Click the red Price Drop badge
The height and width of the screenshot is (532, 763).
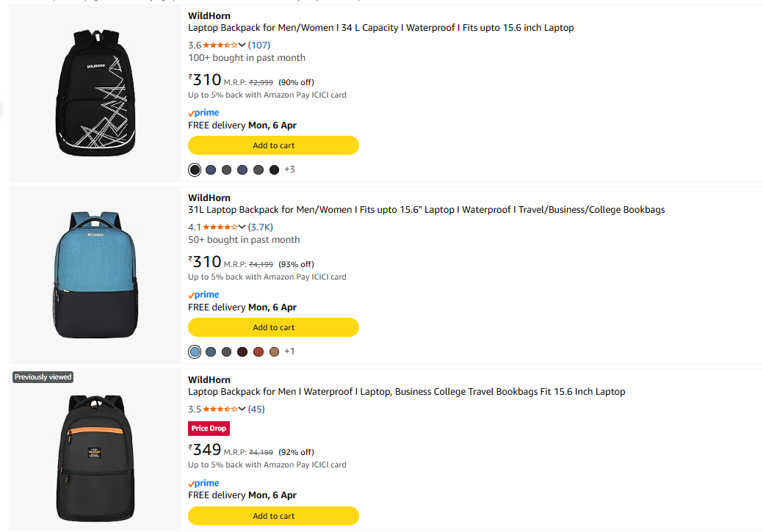point(209,429)
